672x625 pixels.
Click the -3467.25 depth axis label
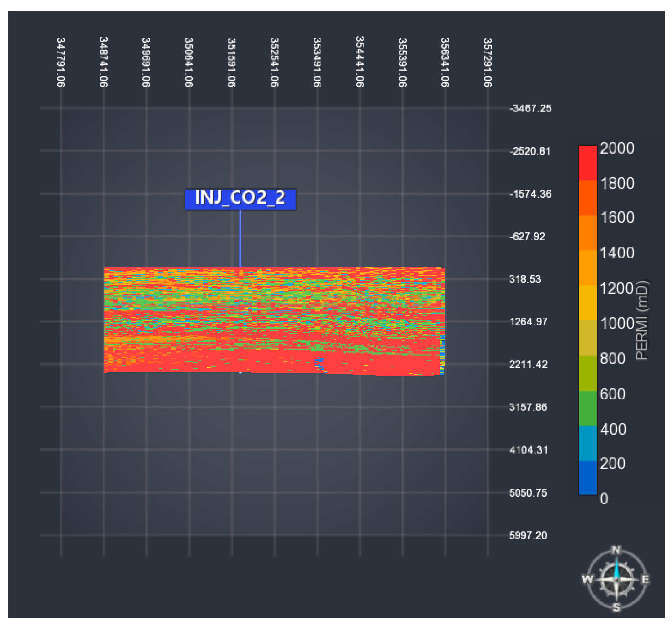point(530,108)
